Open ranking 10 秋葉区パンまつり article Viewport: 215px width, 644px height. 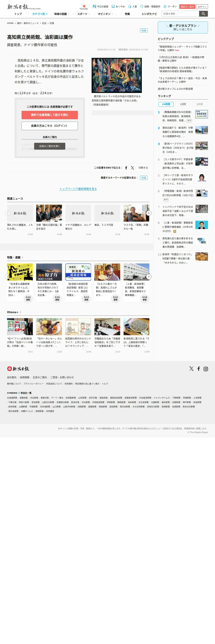[x=183, y=258]
